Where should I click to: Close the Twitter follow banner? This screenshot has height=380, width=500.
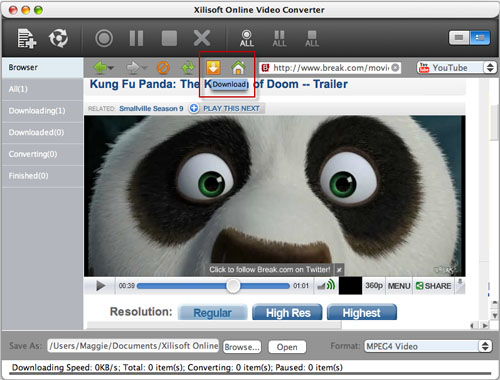point(339,270)
